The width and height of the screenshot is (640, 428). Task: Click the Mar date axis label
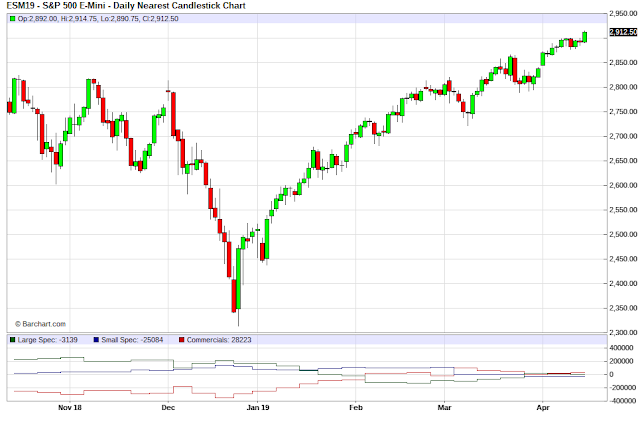pyautogui.click(x=444, y=407)
